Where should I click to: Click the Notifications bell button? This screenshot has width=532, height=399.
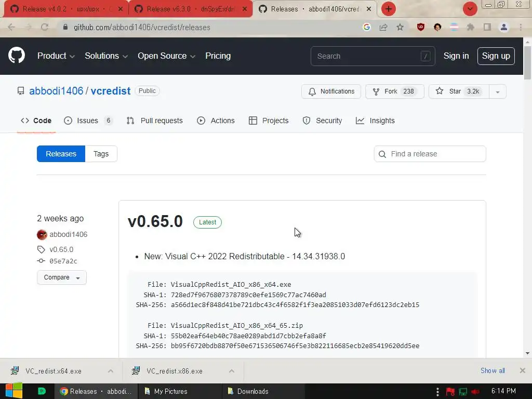click(331, 91)
